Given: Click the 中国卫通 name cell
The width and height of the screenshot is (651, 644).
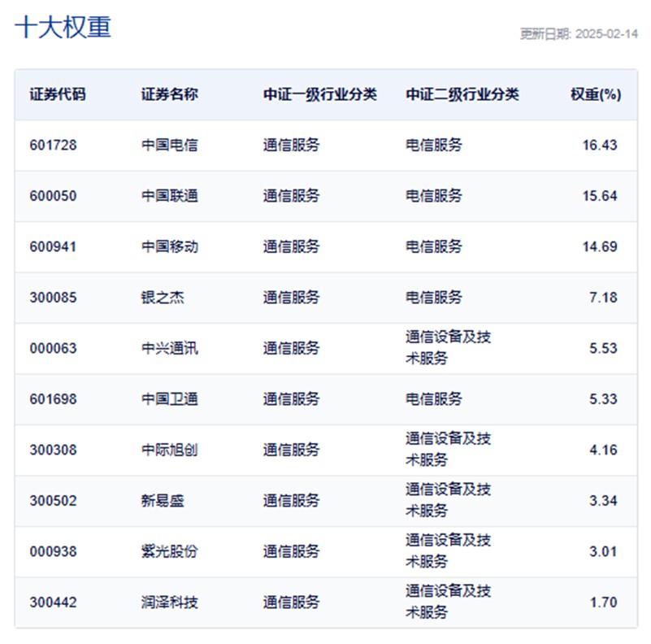Looking at the screenshot, I should coord(169,399).
